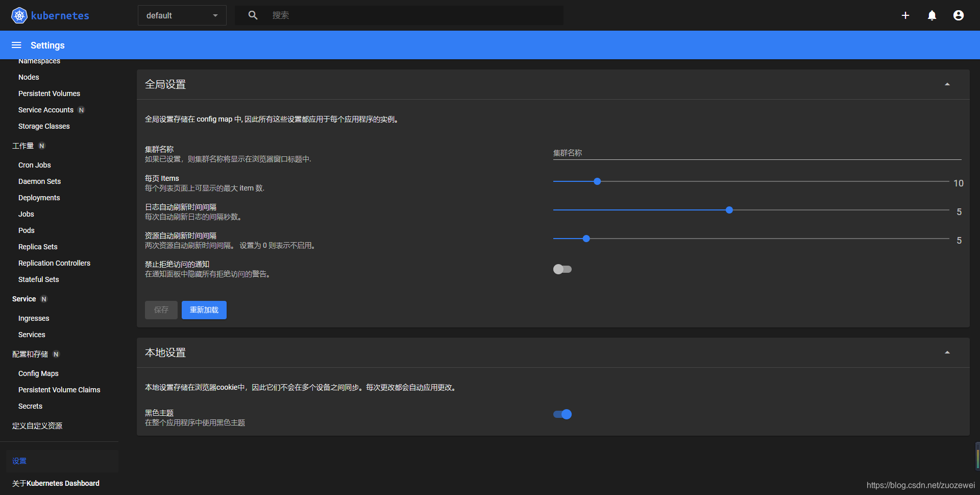
Task: Open Persistent Volume Claims in the sidebar
Action: [59, 390]
